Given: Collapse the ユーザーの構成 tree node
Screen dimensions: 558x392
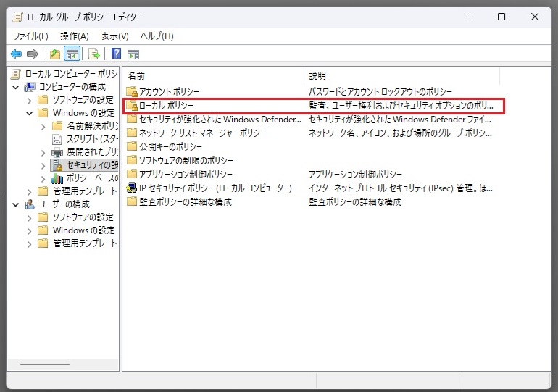Looking at the screenshot, I should (16, 204).
